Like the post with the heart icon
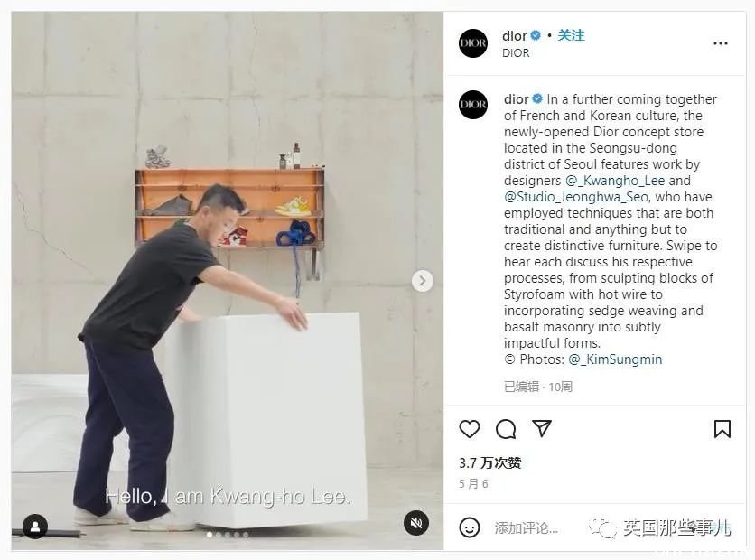Viewport: 755px width, 560px height. click(470, 428)
